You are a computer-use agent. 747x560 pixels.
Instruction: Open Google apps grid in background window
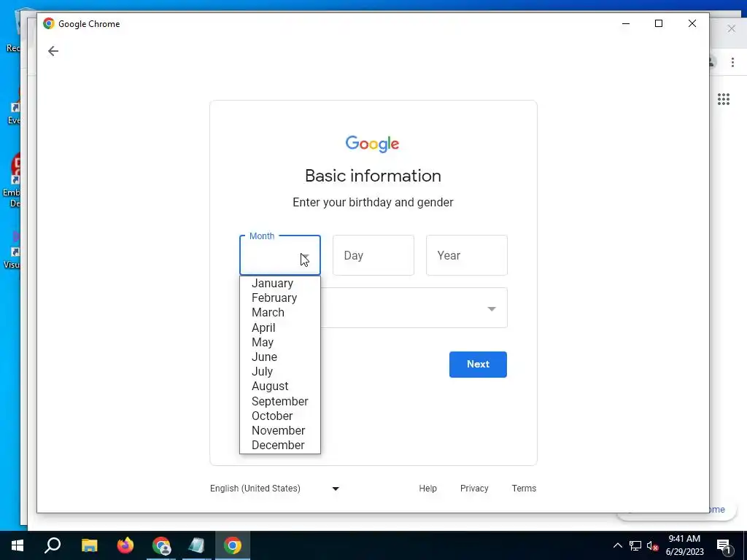(724, 99)
